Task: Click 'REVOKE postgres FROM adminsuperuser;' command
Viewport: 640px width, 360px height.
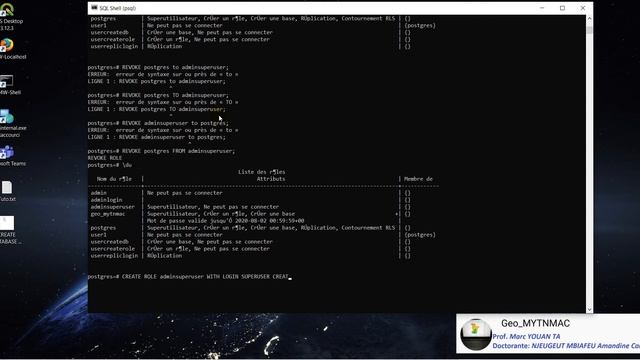Action: (178, 151)
